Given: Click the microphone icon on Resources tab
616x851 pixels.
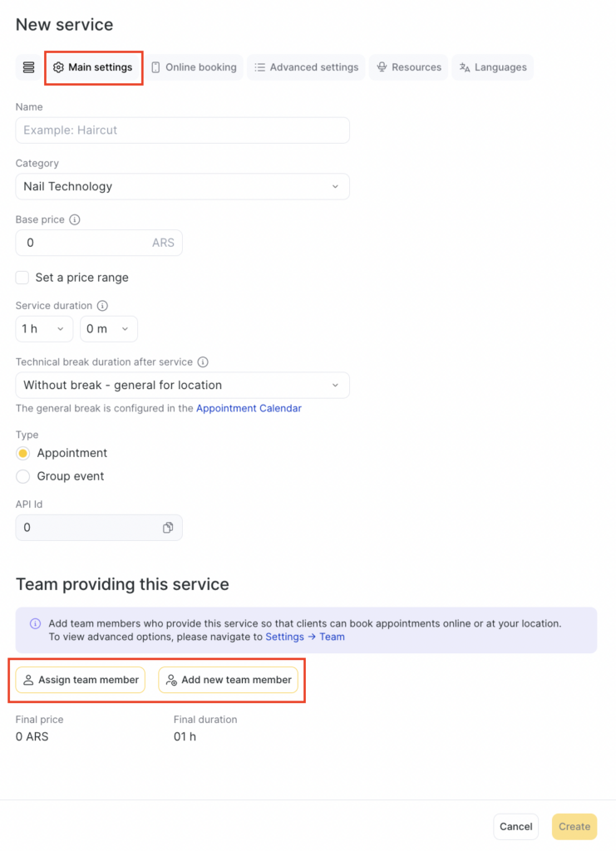Looking at the screenshot, I should click(x=382, y=67).
